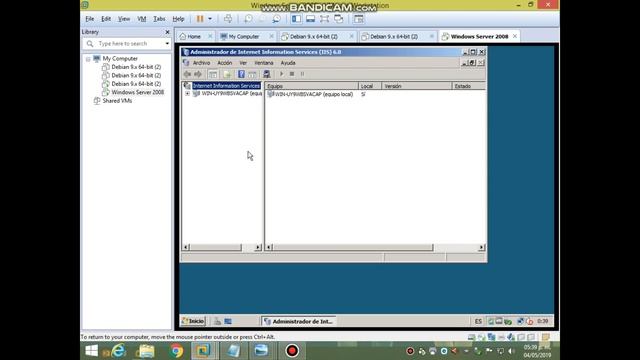The height and width of the screenshot is (360, 640).
Task: Click VMware pause virtual machine button
Action: [x=200, y=19]
